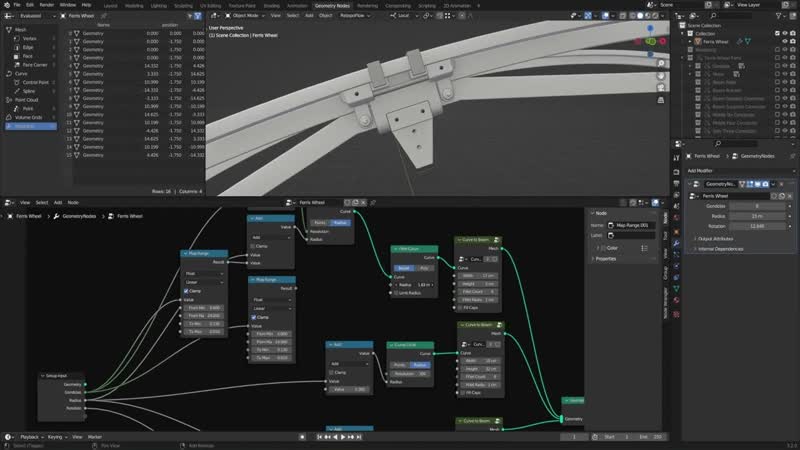Open the Render menu

point(46,5)
